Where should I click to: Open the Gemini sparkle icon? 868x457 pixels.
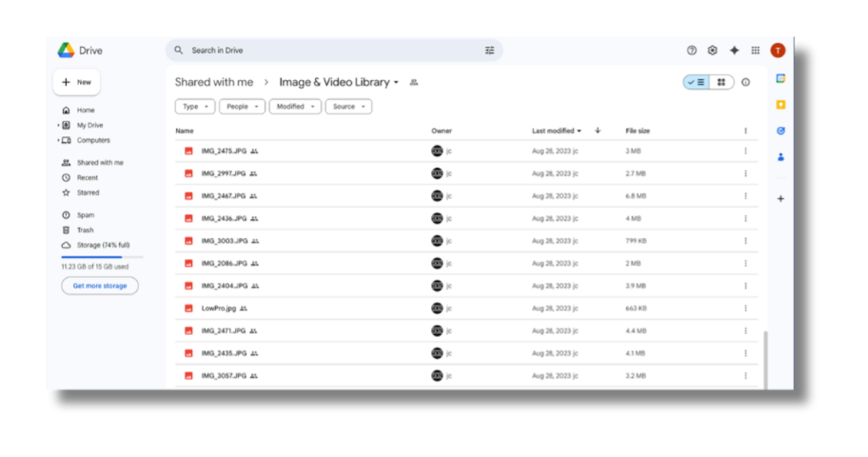[x=734, y=50]
